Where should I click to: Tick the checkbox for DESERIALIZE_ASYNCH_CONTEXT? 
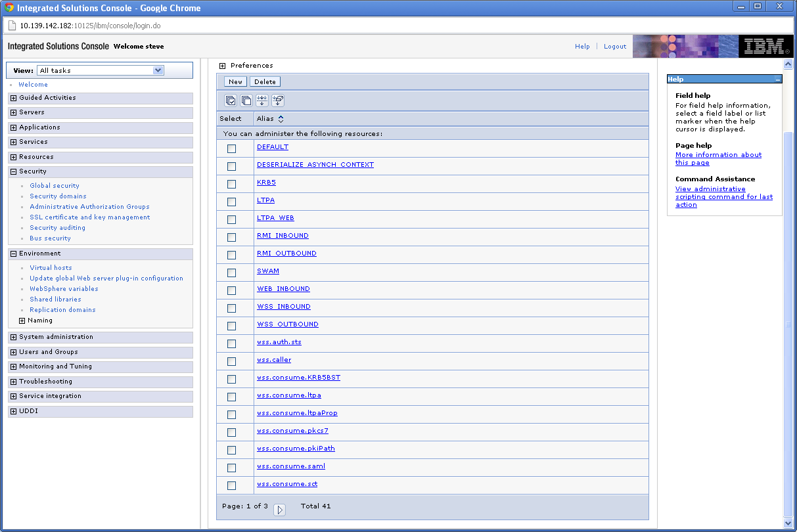pyautogui.click(x=231, y=166)
